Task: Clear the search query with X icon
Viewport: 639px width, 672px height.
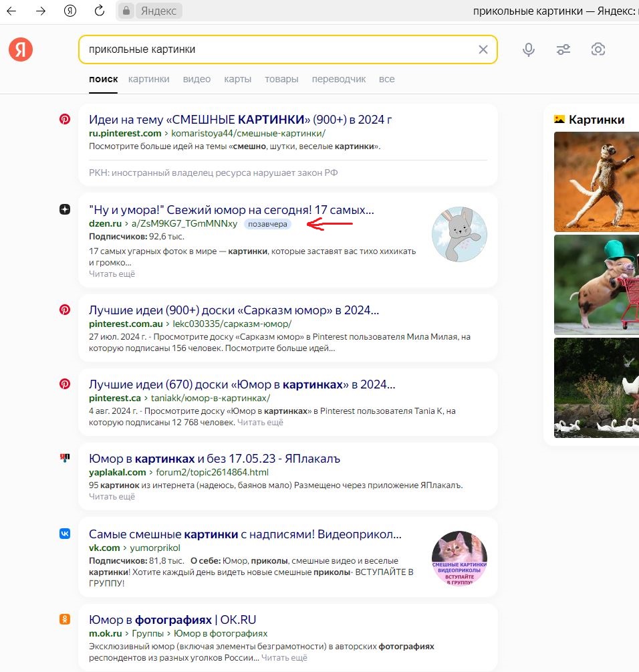Action: [483, 49]
